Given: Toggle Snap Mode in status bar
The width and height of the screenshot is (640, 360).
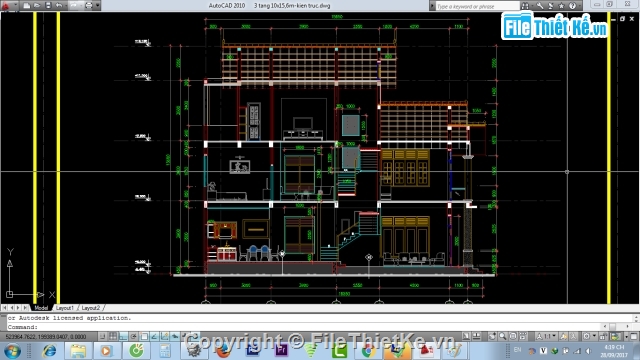Looking at the screenshot, I should pos(102,336).
